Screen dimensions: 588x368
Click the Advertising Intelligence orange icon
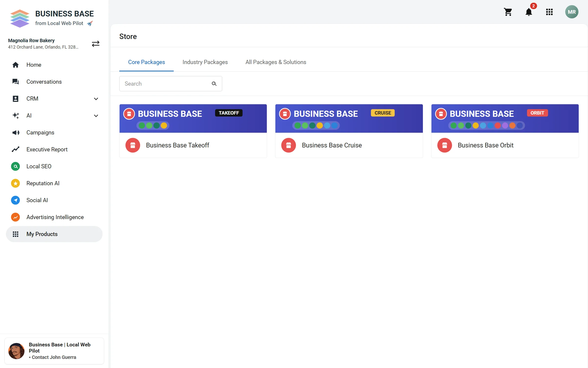15,217
